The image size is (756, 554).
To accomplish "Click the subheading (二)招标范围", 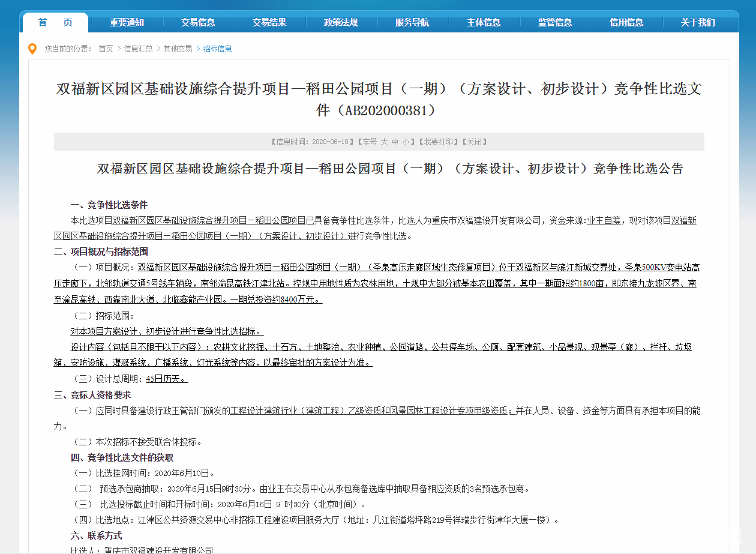I will point(102,316).
